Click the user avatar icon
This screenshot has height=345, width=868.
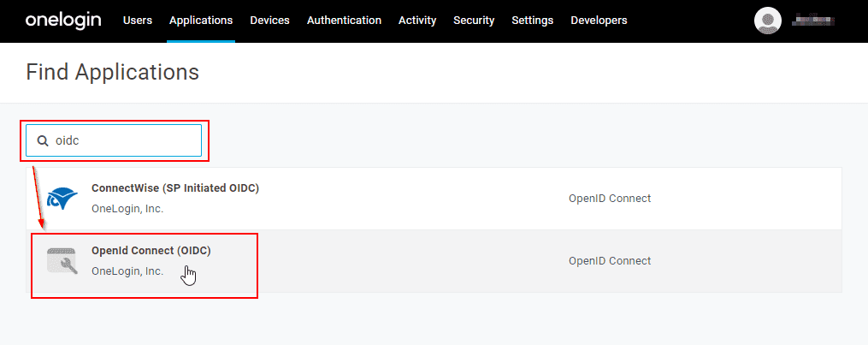pos(767,21)
